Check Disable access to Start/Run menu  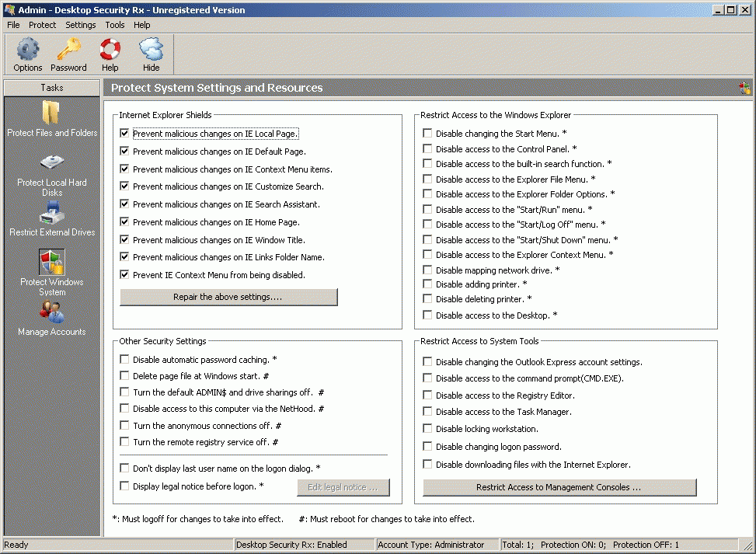click(x=427, y=209)
